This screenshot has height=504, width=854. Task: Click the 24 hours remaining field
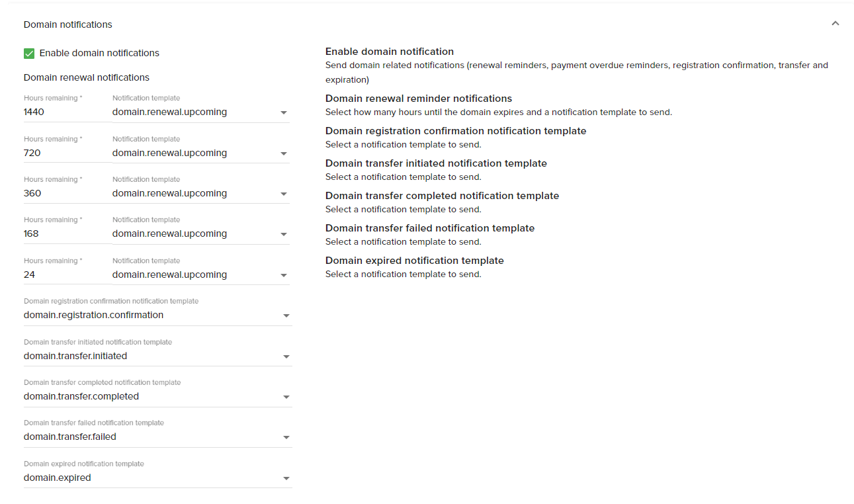click(66, 275)
